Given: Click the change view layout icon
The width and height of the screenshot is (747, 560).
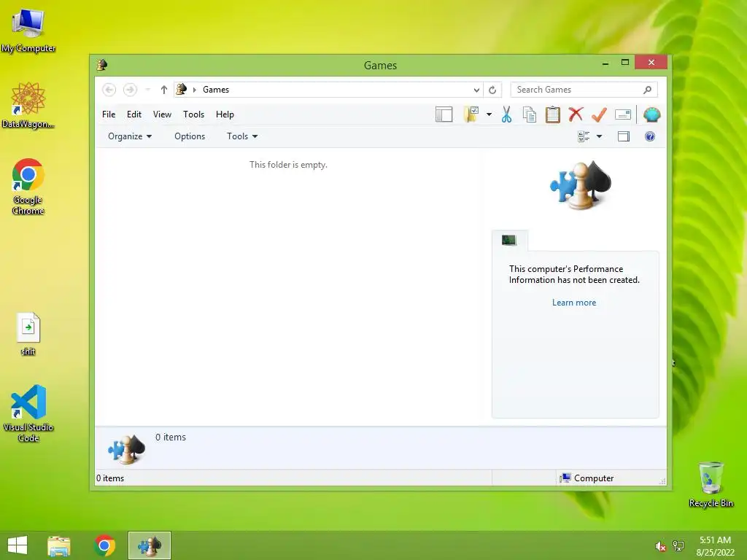Looking at the screenshot, I should pos(584,136).
